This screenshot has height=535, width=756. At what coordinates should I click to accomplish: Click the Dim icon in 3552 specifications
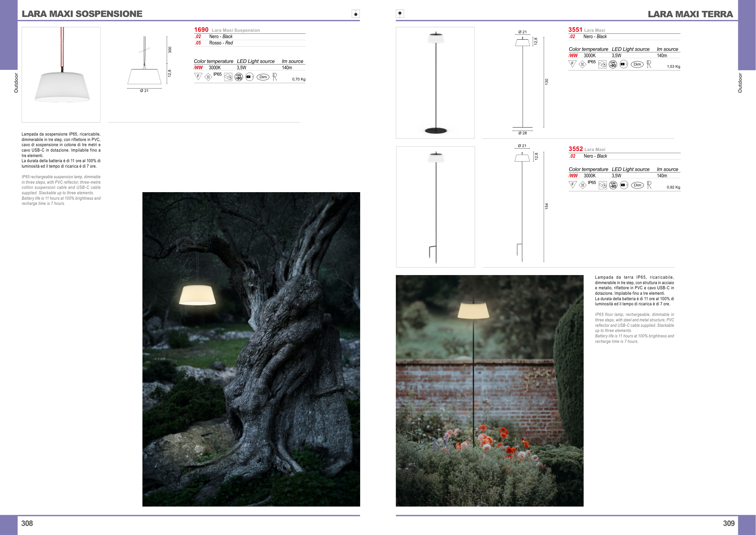637,185
